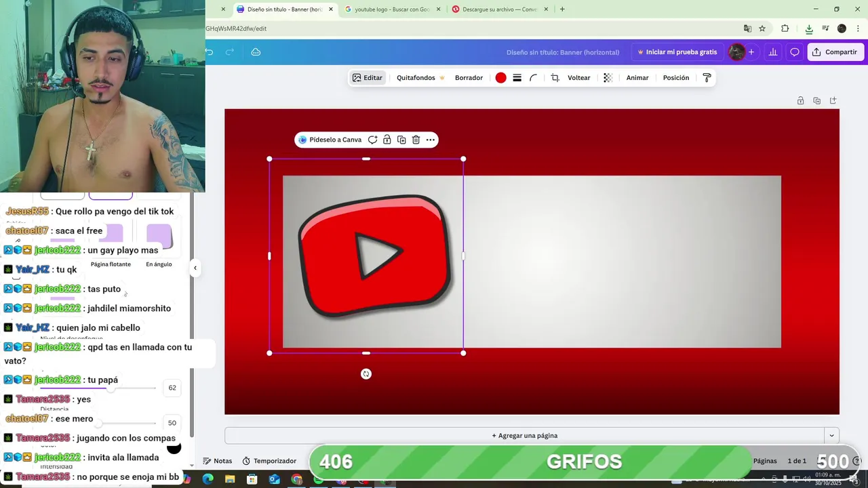868x488 pixels.
Task: Toggle lock on the selected element
Action: 387,140
